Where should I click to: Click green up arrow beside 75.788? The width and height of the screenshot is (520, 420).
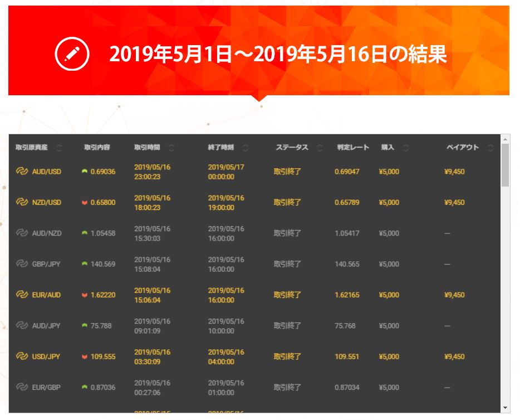tap(85, 325)
